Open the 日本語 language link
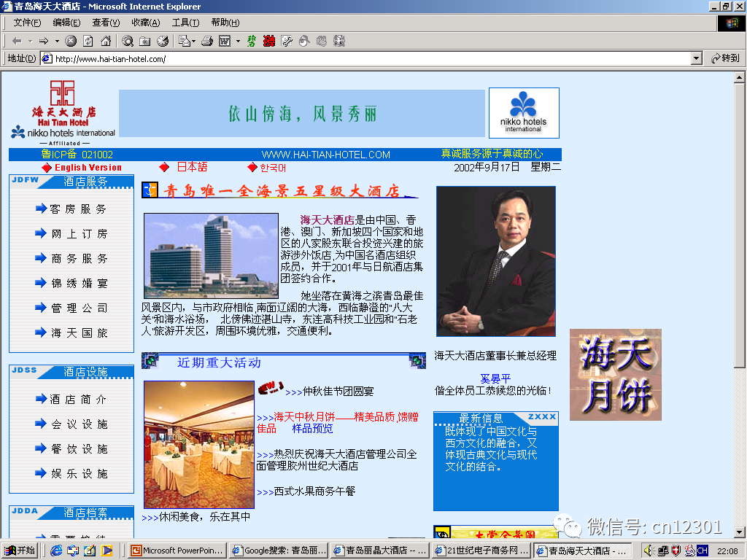Screen dimensions: 747x560 [x=192, y=167]
